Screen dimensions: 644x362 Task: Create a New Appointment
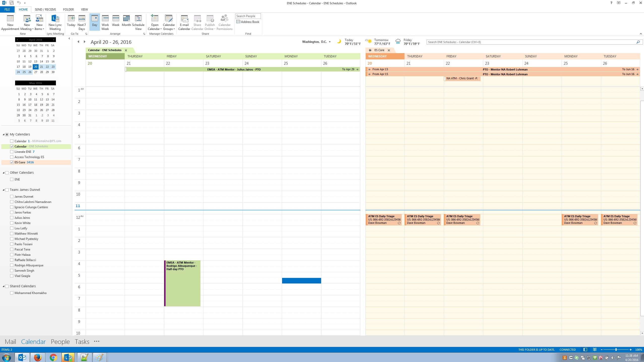point(10,22)
